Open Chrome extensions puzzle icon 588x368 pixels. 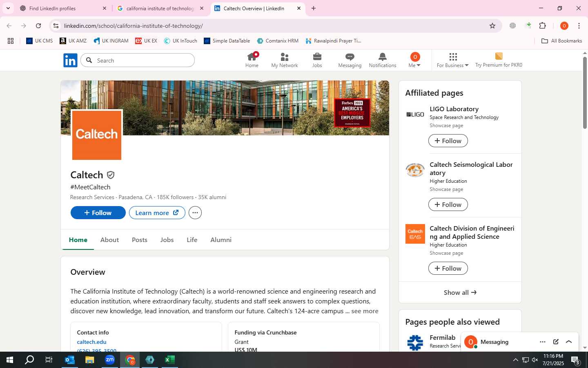pyautogui.click(x=543, y=26)
